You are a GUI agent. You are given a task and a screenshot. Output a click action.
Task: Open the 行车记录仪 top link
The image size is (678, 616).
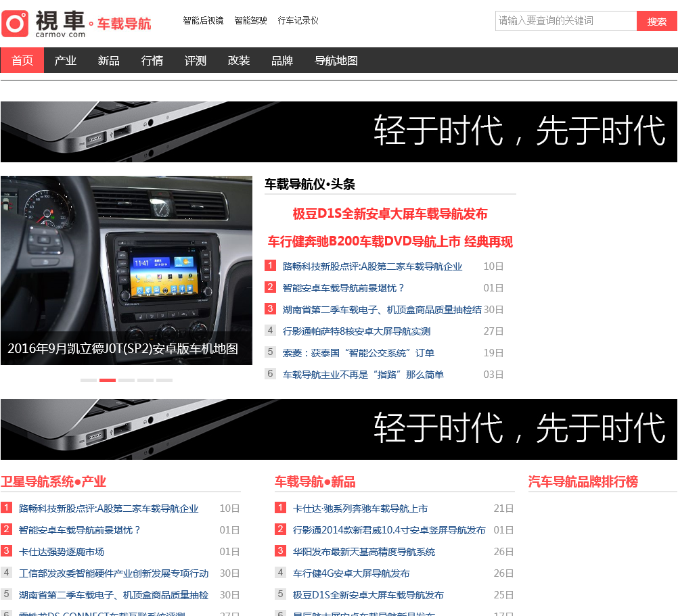coord(298,20)
